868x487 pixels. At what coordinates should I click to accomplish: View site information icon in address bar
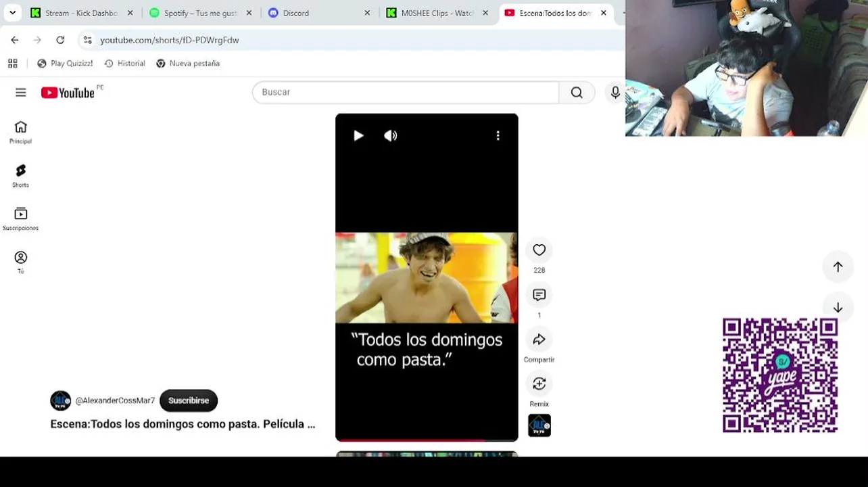tap(88, 40)
